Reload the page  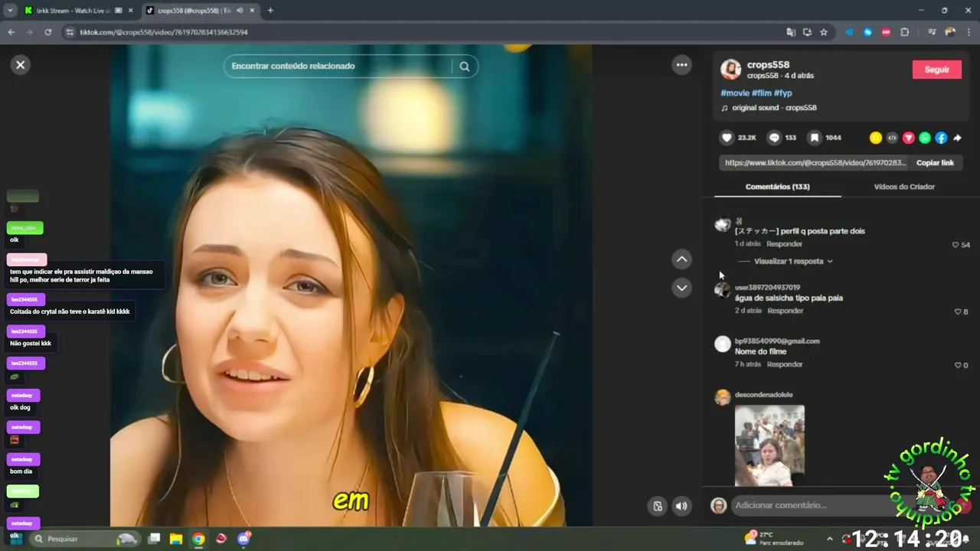(47, 32)
